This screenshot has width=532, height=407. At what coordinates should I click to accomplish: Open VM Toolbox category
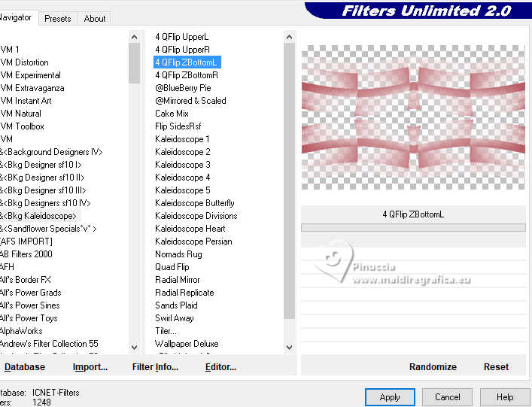pyautogui.click(x=23, y=126)
